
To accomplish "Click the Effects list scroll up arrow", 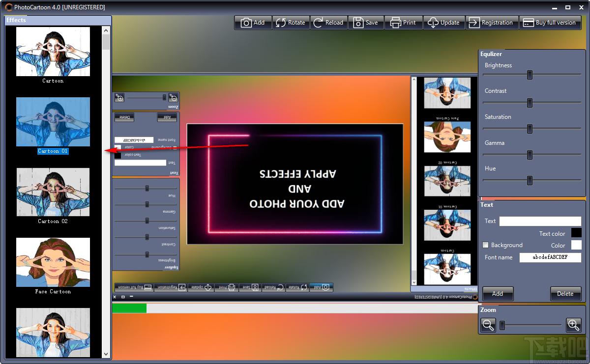I will click(106, 30).
